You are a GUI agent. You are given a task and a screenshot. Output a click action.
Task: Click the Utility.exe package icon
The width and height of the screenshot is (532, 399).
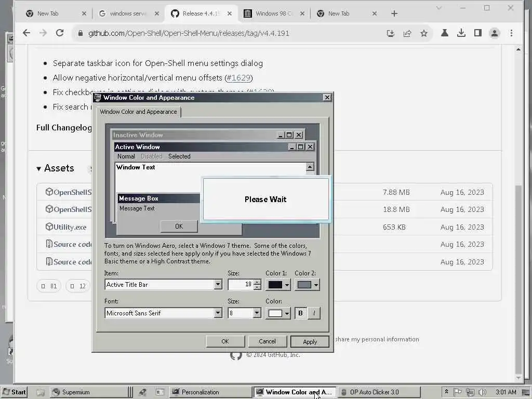click(49, 227)
